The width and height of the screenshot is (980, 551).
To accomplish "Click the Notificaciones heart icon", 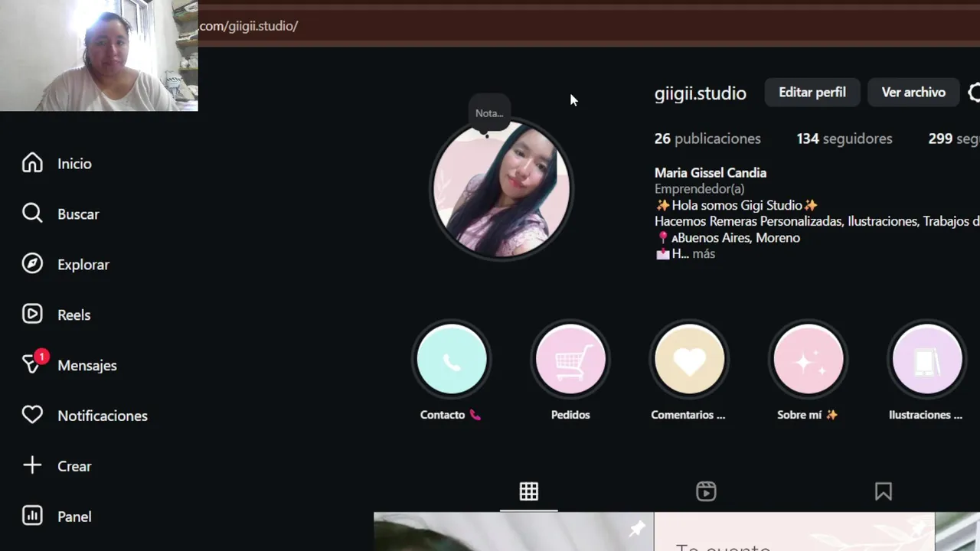I will point(32,415).
